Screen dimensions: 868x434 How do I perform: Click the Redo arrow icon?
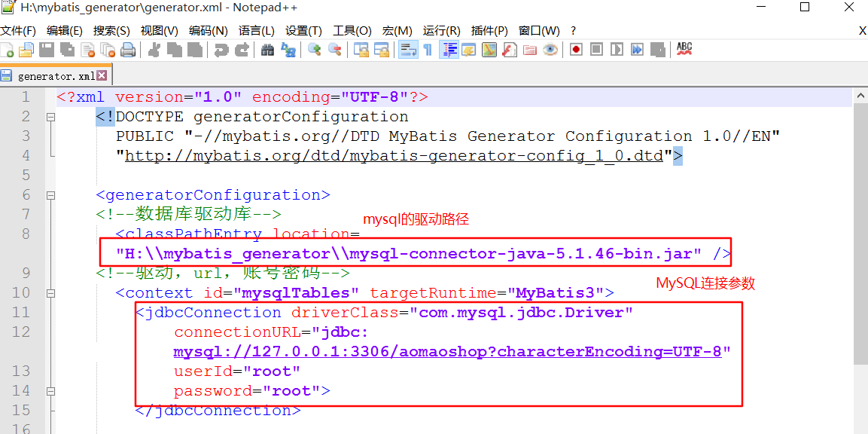click(x=242, y=50)
